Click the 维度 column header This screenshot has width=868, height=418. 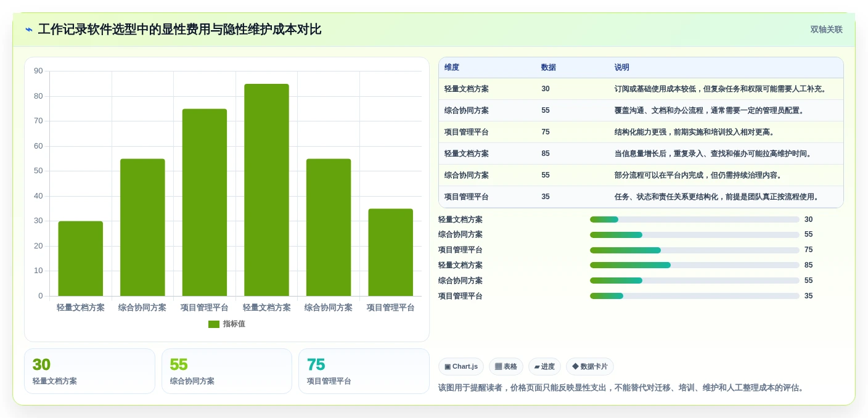452,68
